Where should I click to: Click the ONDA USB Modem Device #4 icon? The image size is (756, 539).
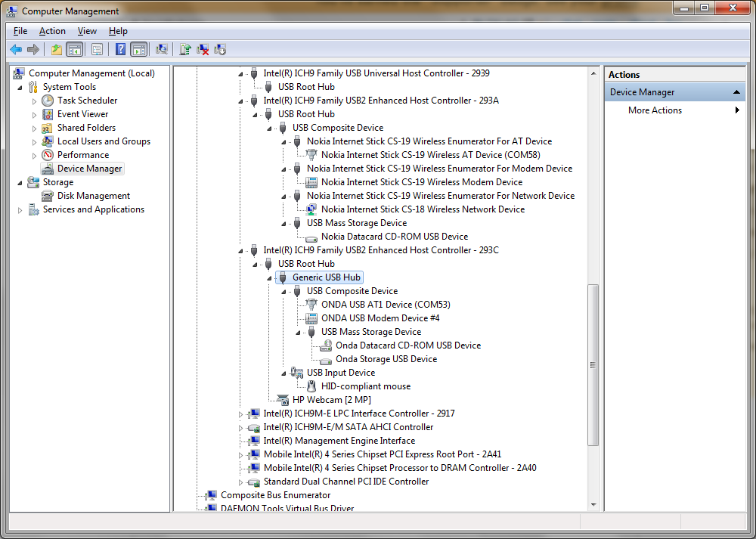click(311, 318)
